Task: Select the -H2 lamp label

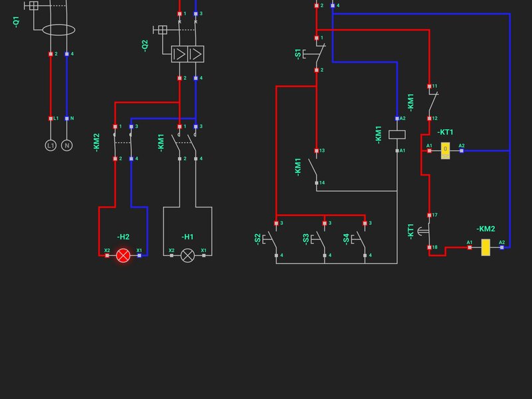Action: (x=123, y=237)
